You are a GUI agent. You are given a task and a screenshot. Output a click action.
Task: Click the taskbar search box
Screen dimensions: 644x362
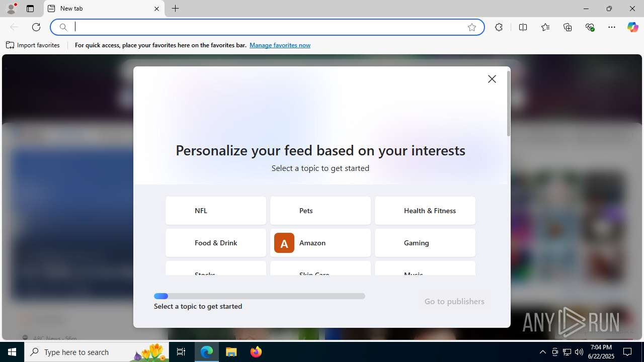click(x=97, y=352)
